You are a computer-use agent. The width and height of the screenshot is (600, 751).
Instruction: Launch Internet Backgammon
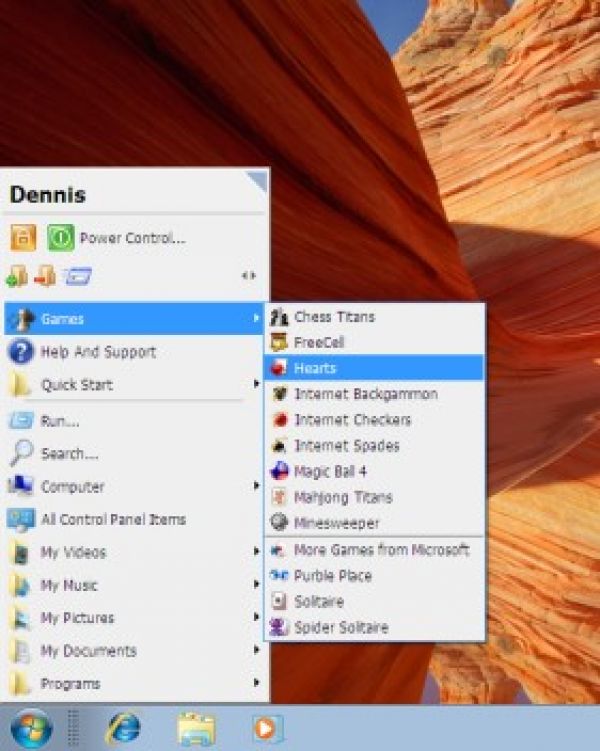pos(374,394)
